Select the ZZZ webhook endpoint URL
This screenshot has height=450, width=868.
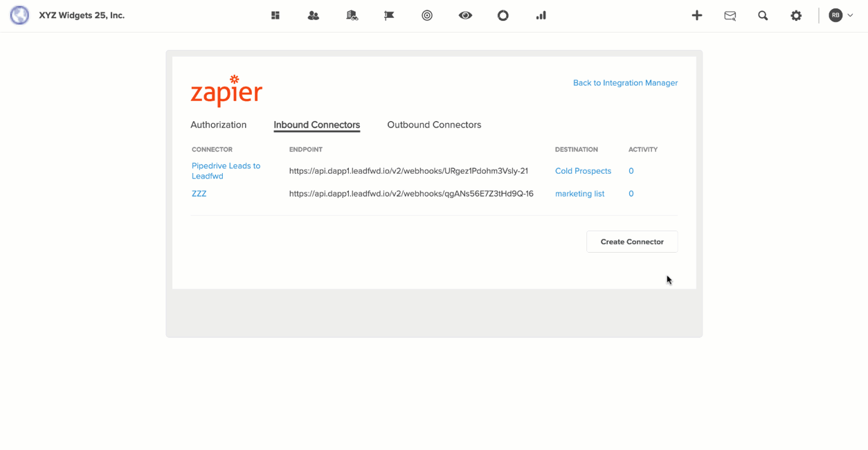[411, 194]
